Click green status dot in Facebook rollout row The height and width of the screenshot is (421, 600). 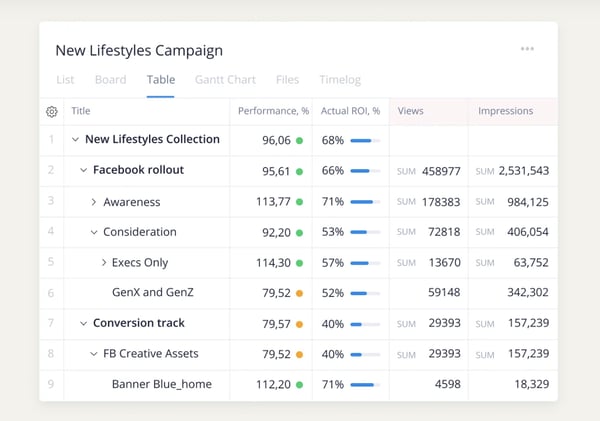tap(299, 171)
